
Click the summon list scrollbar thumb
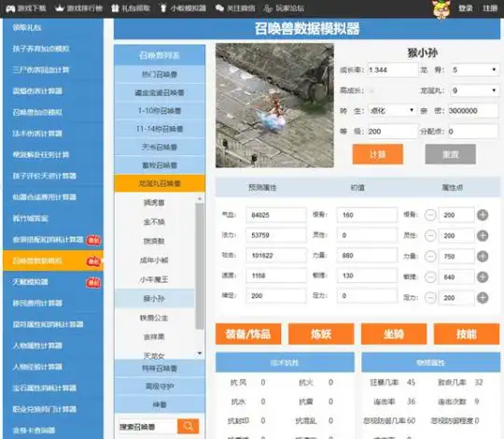pos(200,266)
